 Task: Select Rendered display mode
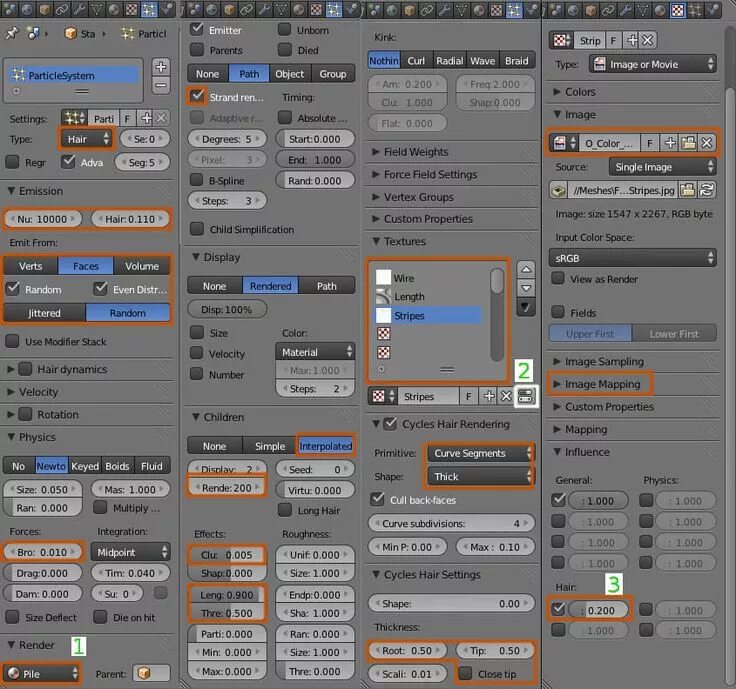pos(270,286)
